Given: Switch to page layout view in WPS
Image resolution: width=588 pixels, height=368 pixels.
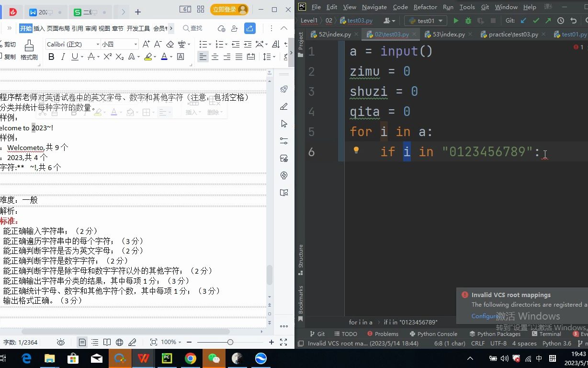Looking at the screenshot, I should point(82,342).
